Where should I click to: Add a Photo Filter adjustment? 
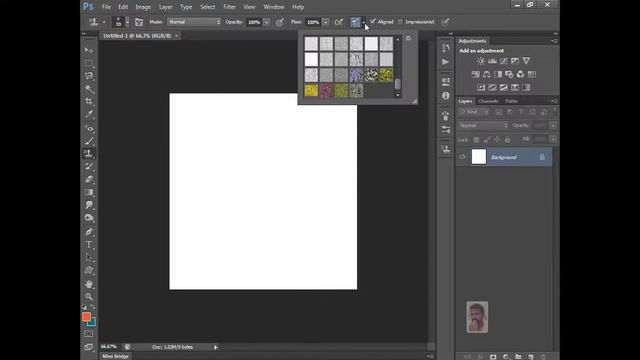(x=509, y=74)
